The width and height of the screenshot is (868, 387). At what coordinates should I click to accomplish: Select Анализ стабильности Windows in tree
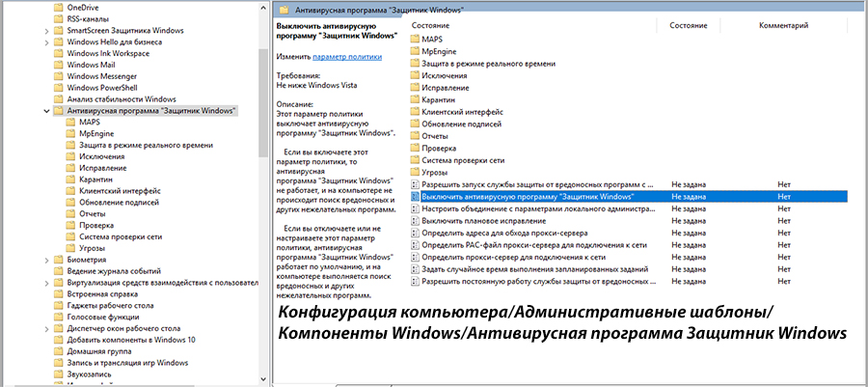pos(122,99)
